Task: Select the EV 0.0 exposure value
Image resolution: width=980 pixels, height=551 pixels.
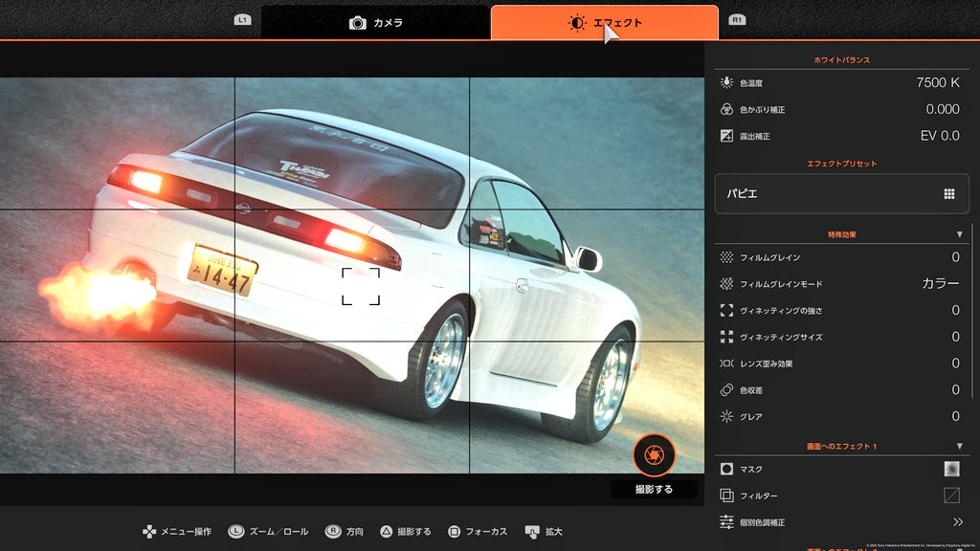Action: coord(940,136)
